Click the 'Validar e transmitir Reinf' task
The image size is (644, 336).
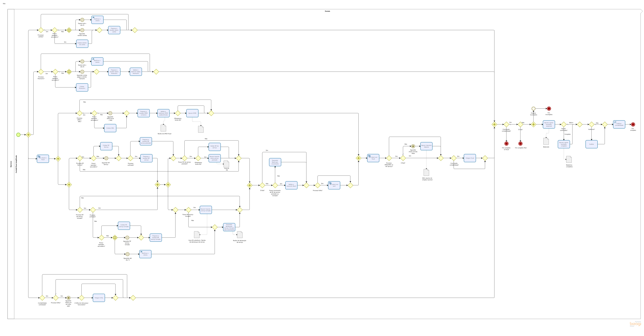point(291,185)
